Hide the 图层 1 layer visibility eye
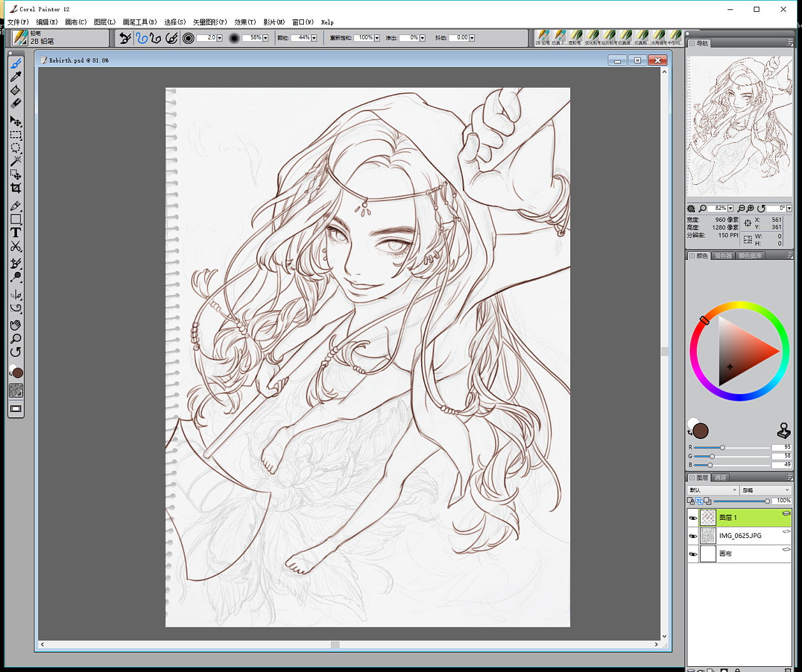Viewport: 802px width, 672px height. point(693,518)
